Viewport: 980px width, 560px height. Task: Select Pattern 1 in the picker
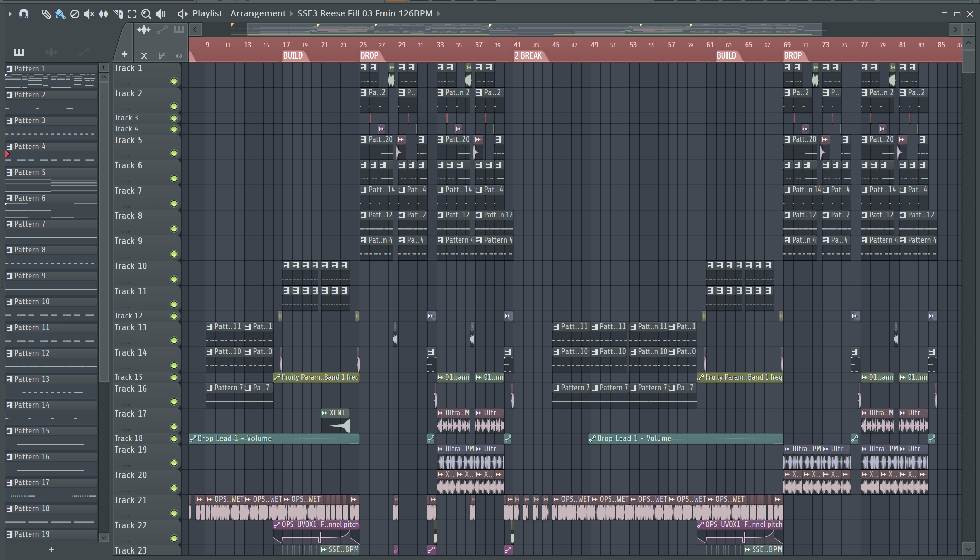click(x=51, y=69)
